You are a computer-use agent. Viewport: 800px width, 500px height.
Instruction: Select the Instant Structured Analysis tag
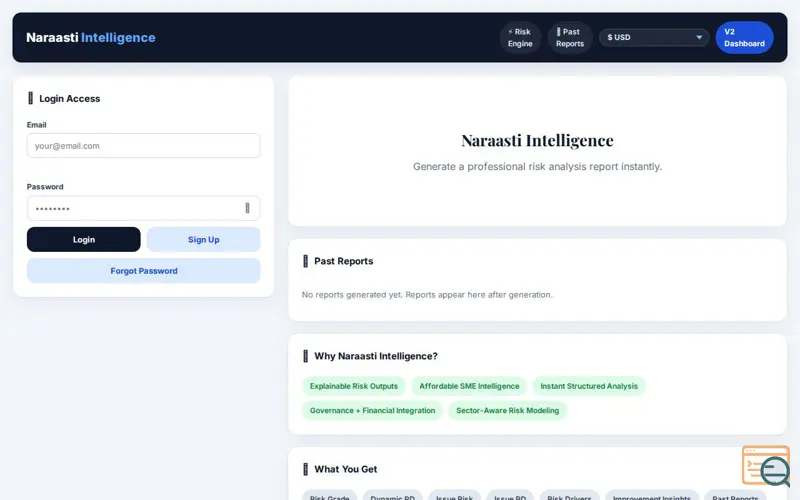589,386
